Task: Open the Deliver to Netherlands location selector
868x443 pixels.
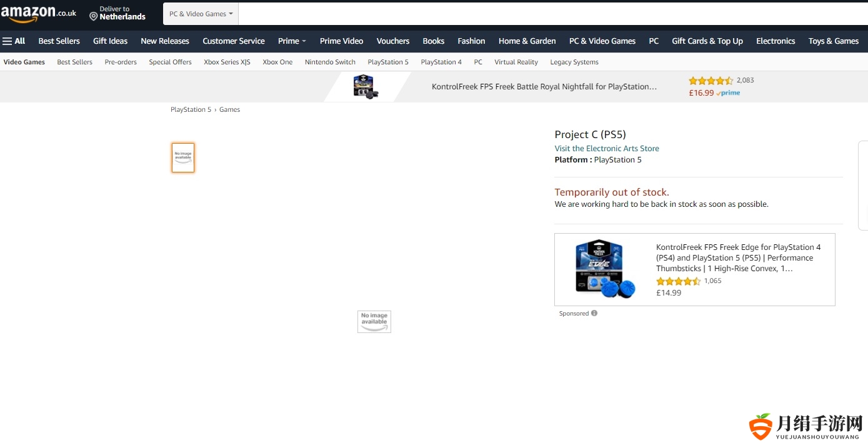Action: tap(117, 13)
